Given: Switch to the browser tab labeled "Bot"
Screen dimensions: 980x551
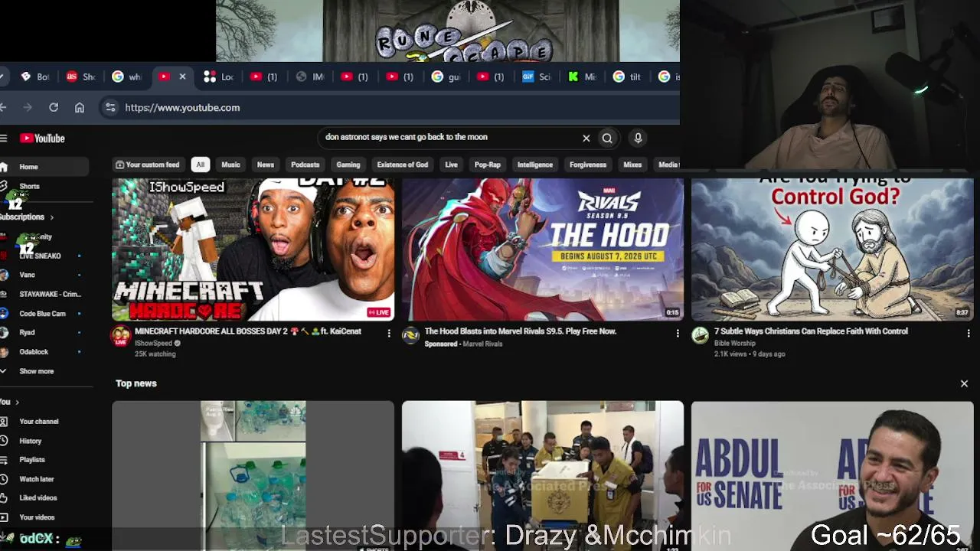Looking at the screenshot, I should pos(36,77).
